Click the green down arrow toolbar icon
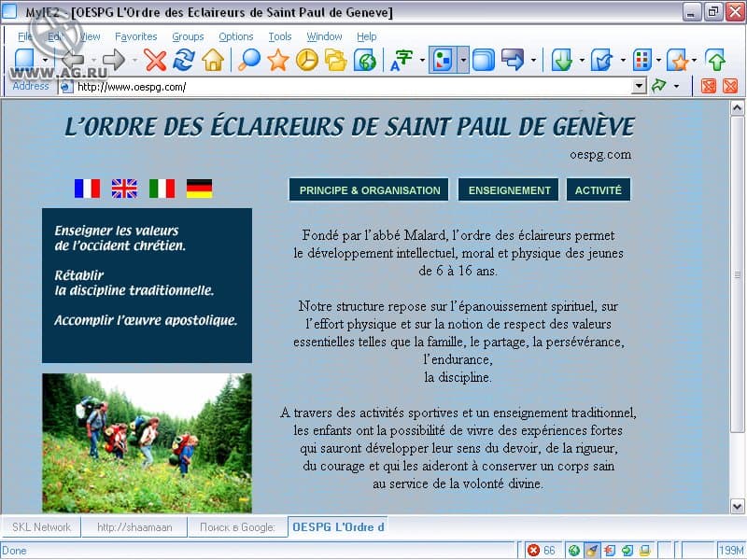 pos(562,61)
